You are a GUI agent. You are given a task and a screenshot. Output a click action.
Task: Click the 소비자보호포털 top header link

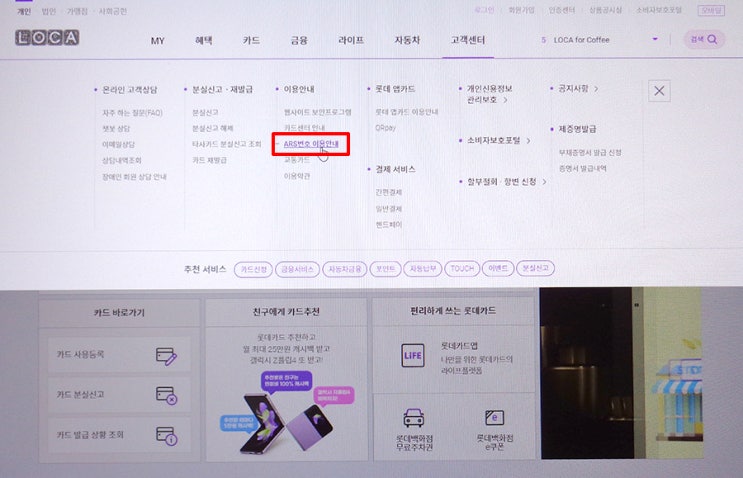click(x=659, y=10)
